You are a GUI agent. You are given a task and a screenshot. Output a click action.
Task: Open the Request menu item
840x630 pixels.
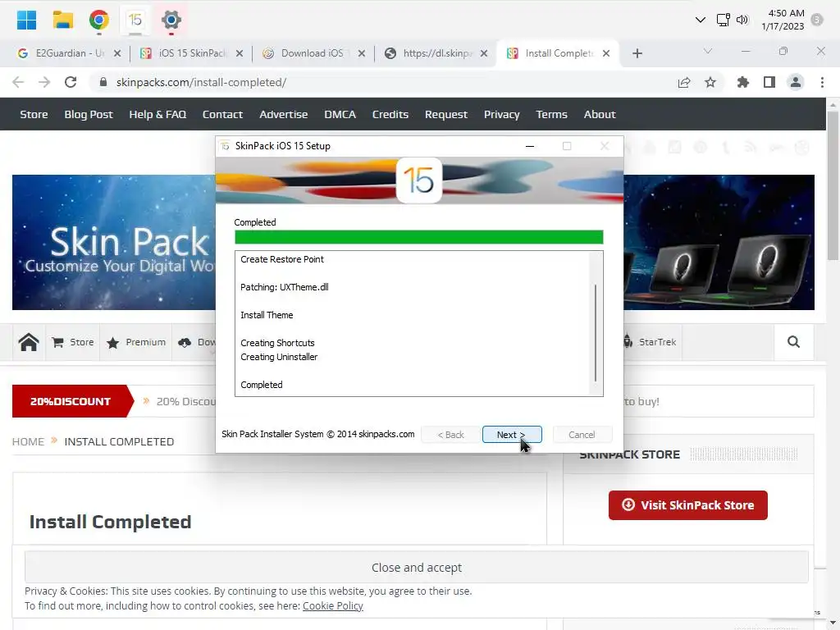pos(445,115)
